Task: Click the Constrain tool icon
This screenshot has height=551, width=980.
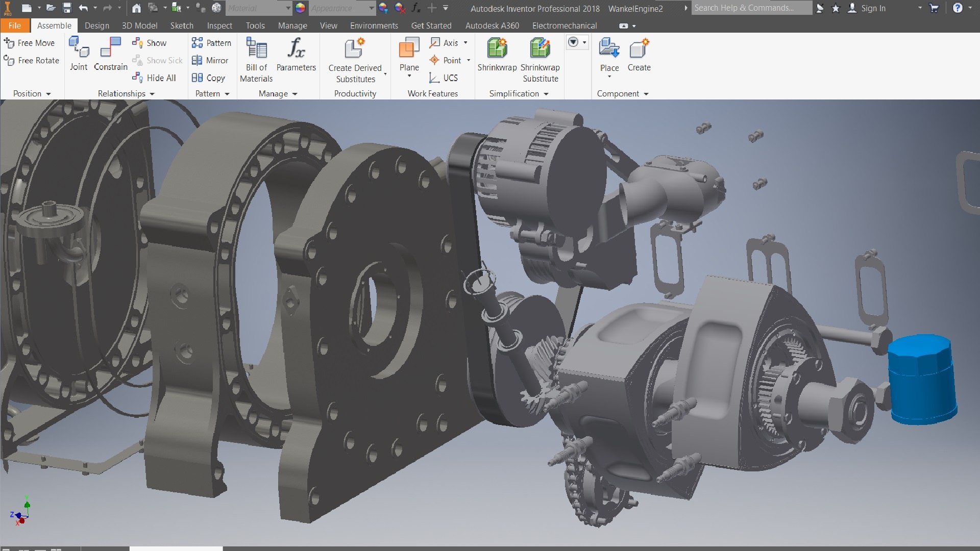Action: coord(111,47)
